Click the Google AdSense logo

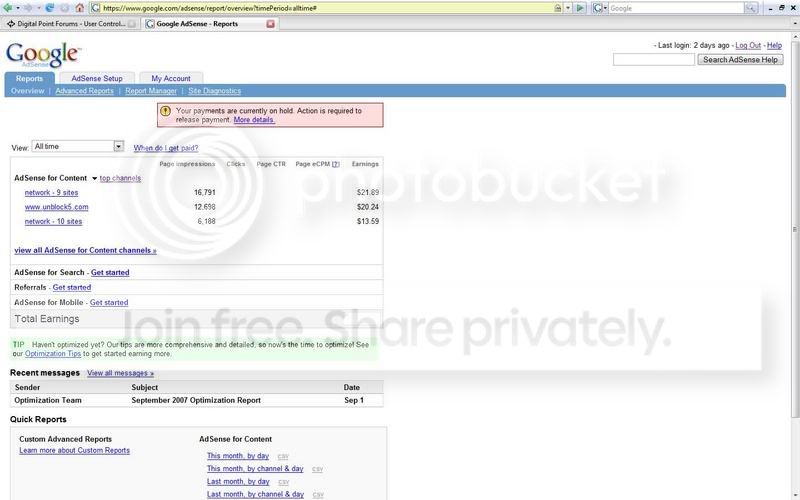pyautogui.click(x=43, y=55)
